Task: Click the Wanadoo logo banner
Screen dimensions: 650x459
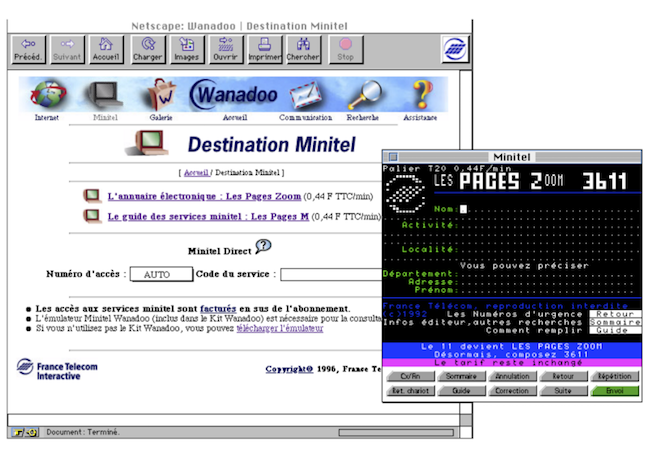Action: (234, 95)
